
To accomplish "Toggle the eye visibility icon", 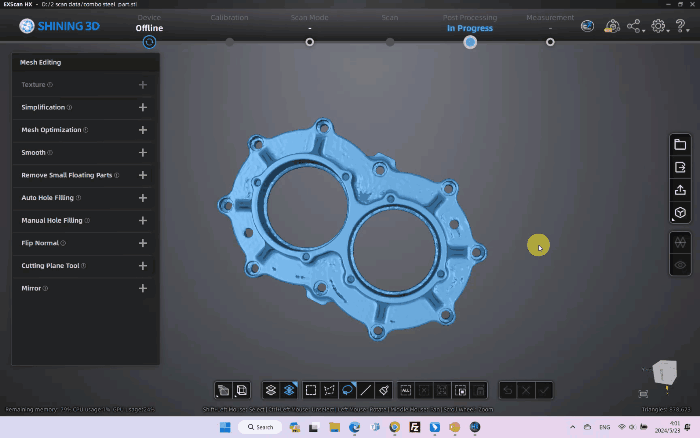I will coord(680,265).
